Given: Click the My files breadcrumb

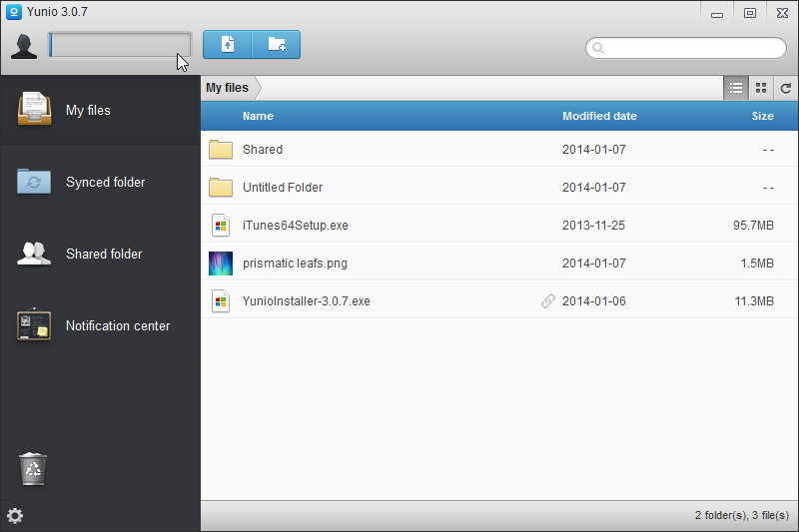Looking at the screenshot, I should point(228,88).
